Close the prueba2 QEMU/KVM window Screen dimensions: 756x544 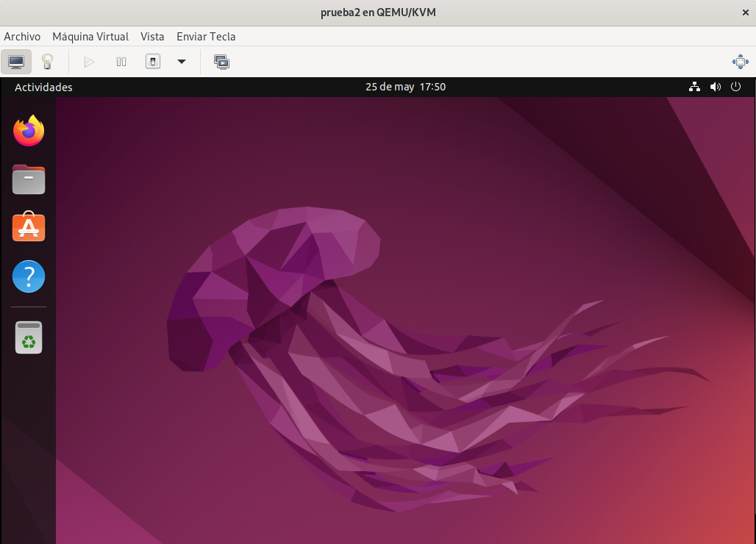[x=746, y=12]
